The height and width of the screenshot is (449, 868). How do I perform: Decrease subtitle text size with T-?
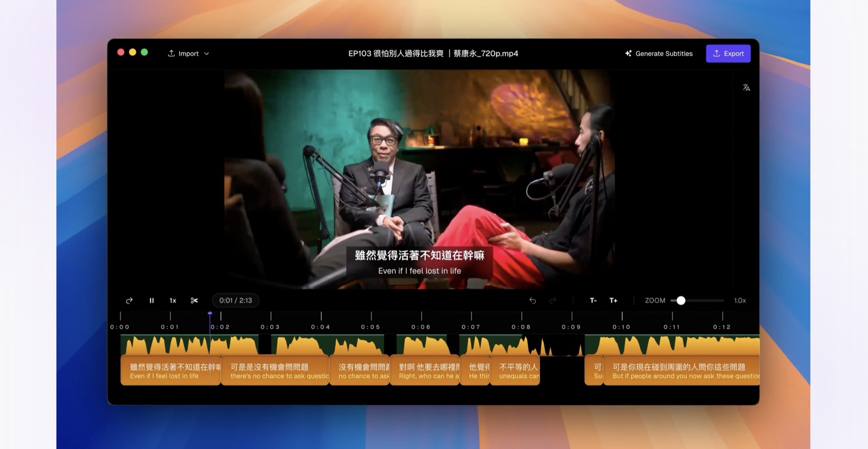pos(593,300)
